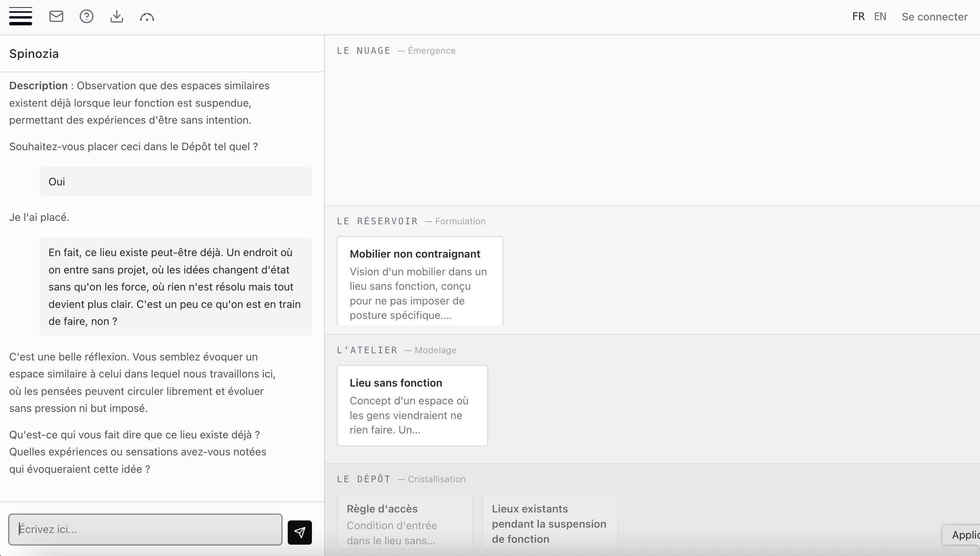
Task: Open the Mobilier non contraignant card
Action: [x=419, y=281]
